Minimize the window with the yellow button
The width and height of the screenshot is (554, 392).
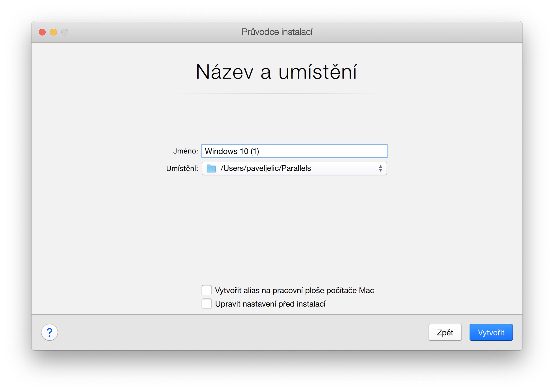pyautogui.click(x=53, y=32)
